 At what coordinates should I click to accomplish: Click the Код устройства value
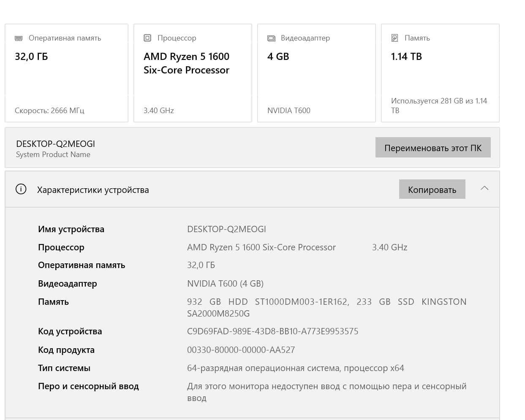[x=272, y=331]
